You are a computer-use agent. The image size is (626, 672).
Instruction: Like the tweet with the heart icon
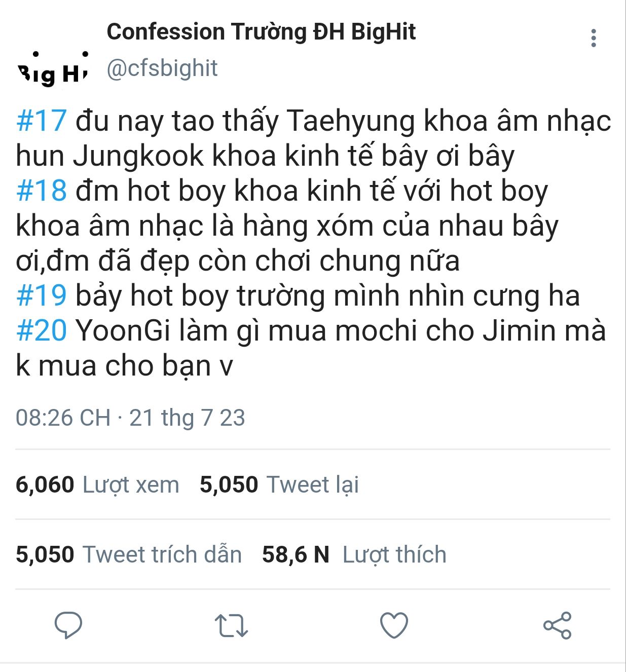coord(394,625)
